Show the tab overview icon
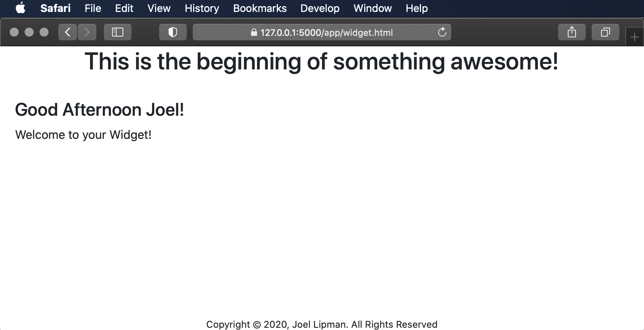The image size is (644, 330). point(605,32)
